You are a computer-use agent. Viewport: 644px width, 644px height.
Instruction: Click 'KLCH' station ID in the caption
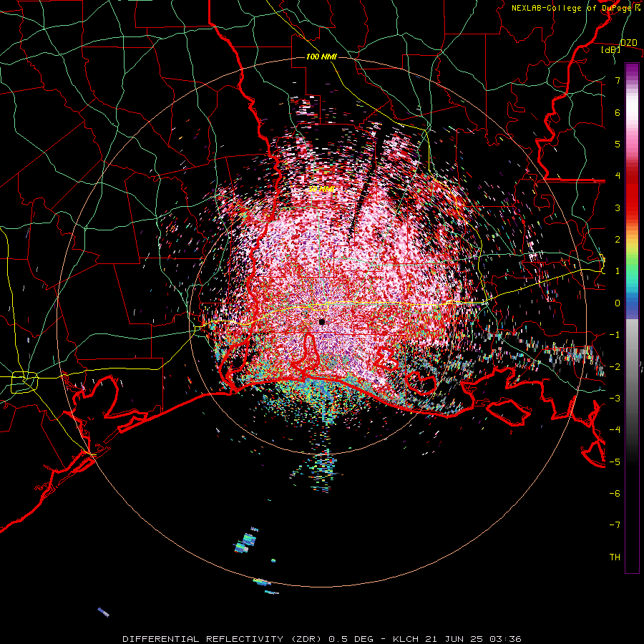coord(406,639)
